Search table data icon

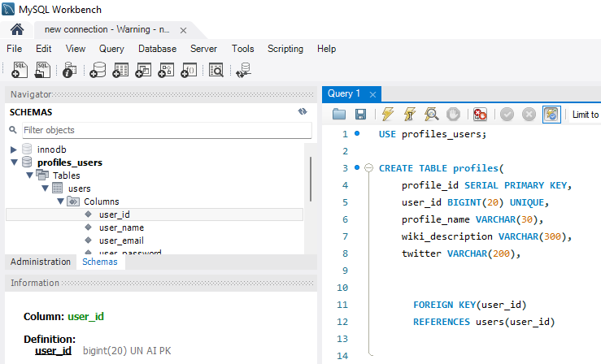coord(216,70)
